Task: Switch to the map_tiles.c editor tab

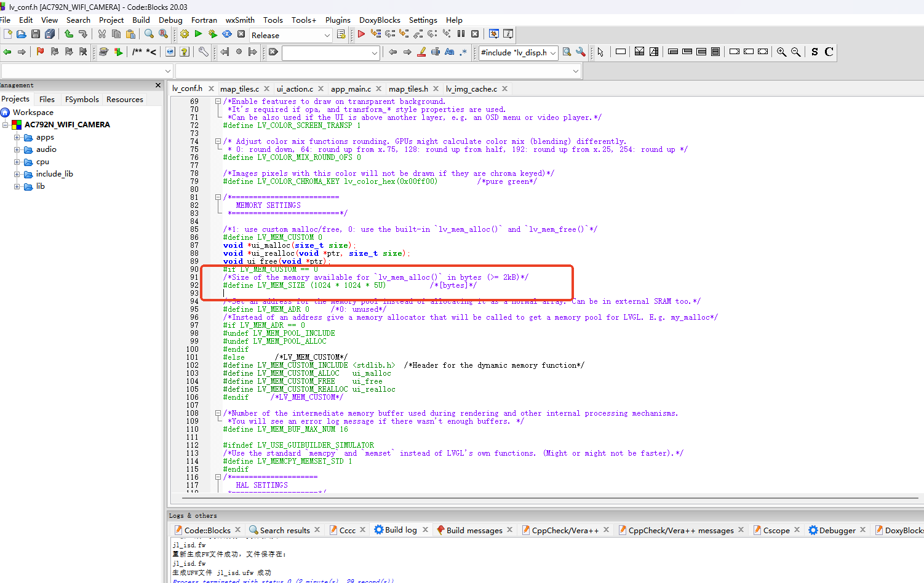Action: pos(239,89)
